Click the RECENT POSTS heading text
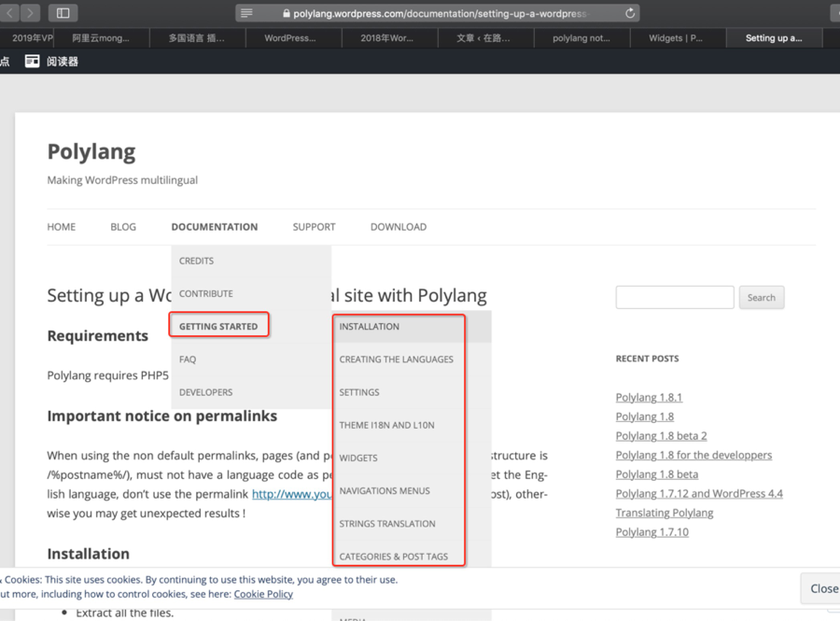 tap(647, 359)
